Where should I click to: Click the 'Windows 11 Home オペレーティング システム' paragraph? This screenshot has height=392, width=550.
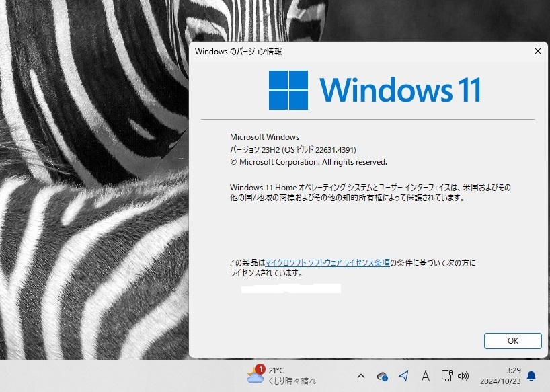pyautogui.click(x=370, y=192)
